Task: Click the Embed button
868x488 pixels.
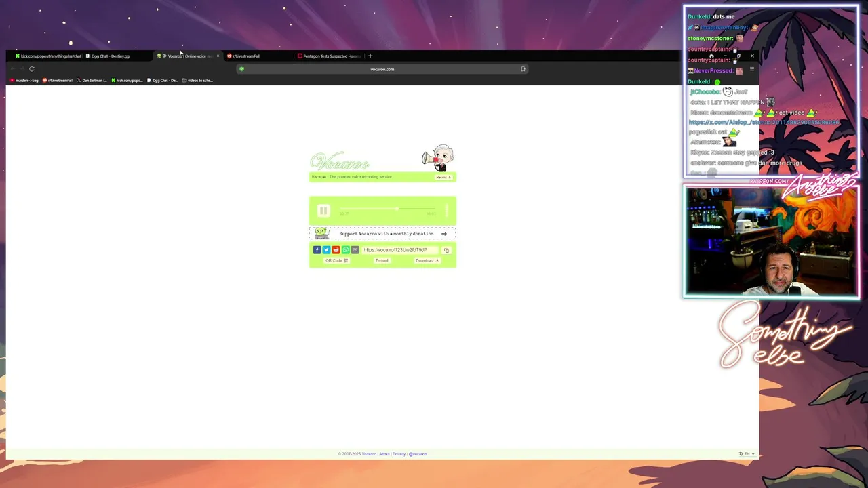Action: [382, 261]
